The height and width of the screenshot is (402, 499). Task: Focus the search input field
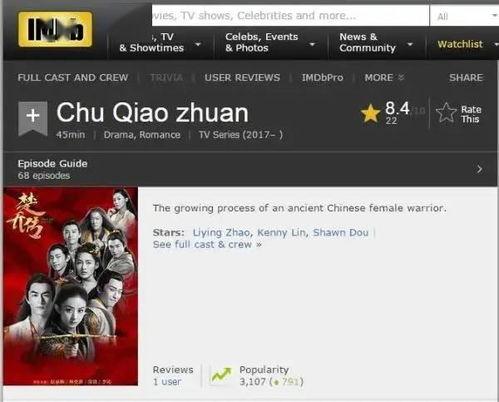coord(290,16)
